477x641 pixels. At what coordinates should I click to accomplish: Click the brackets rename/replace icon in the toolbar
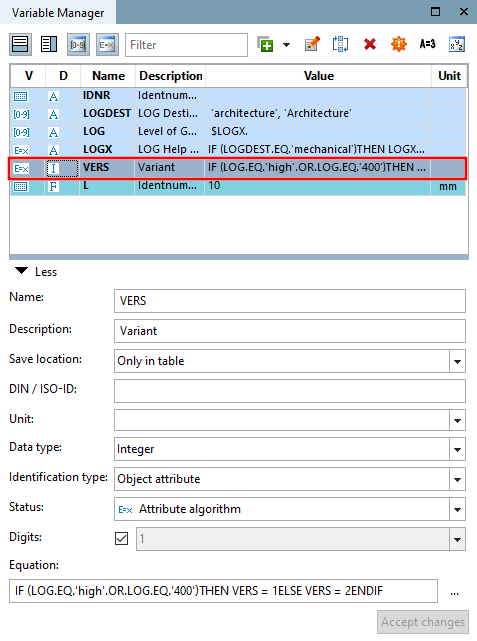point(340,44)
